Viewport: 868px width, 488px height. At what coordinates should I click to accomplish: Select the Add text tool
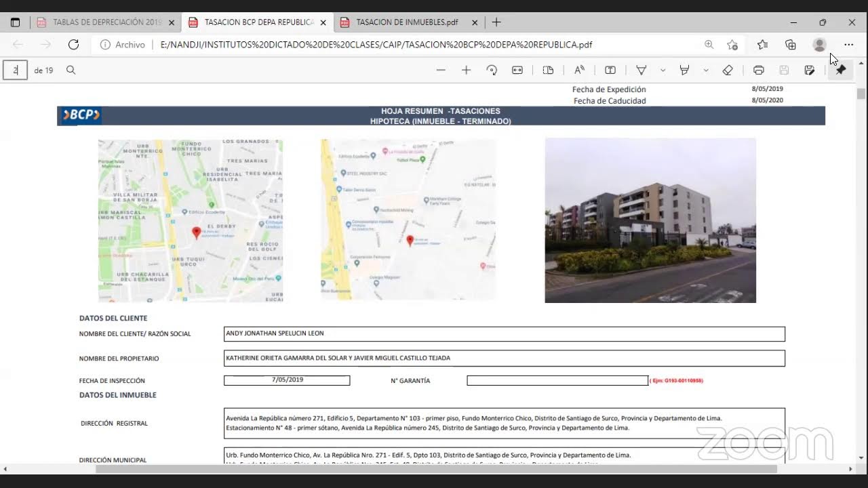610,70
